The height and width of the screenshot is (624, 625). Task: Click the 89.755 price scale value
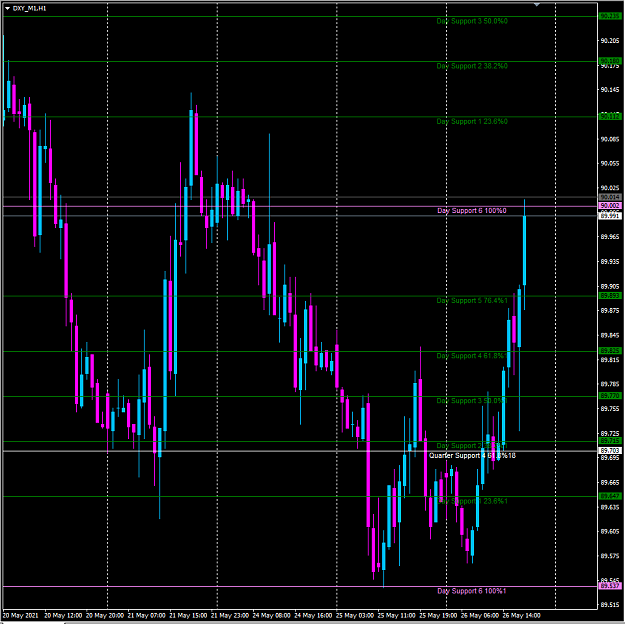(x=610, y=409)
